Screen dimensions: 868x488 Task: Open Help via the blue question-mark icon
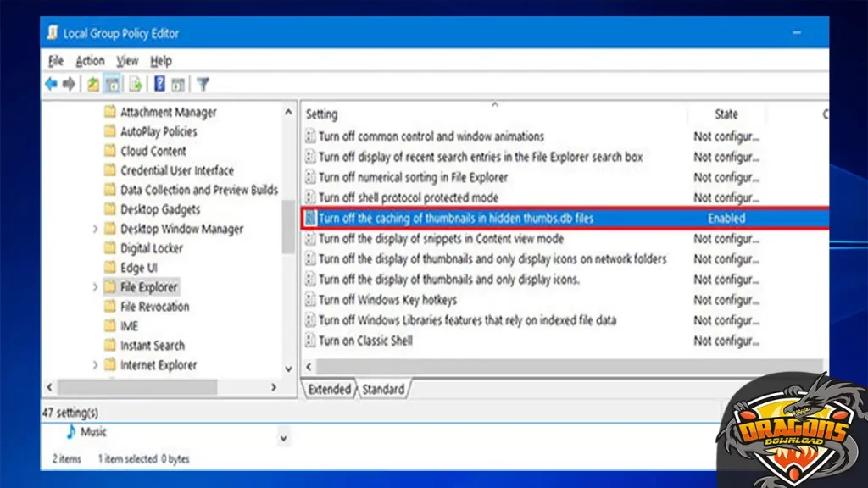(x=159, y=84)
